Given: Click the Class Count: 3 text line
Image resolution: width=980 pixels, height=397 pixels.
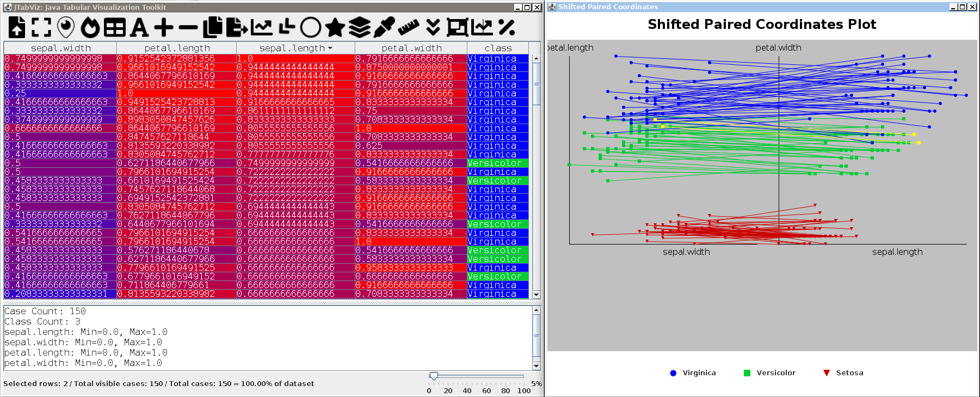Looking at the screenshot, I should (x=42, y=321).
